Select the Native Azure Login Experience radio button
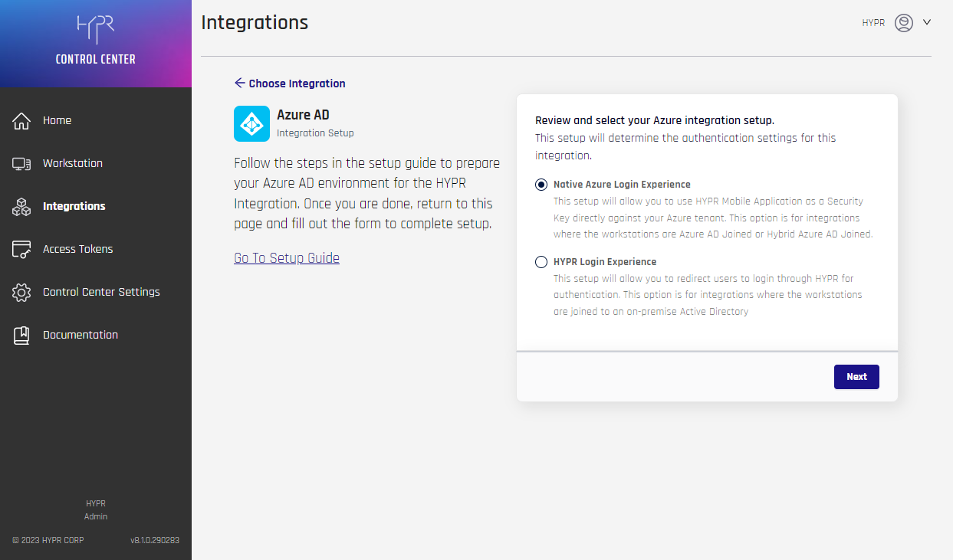Viewport: 953px width, 560px height. (x=541, y=185)
